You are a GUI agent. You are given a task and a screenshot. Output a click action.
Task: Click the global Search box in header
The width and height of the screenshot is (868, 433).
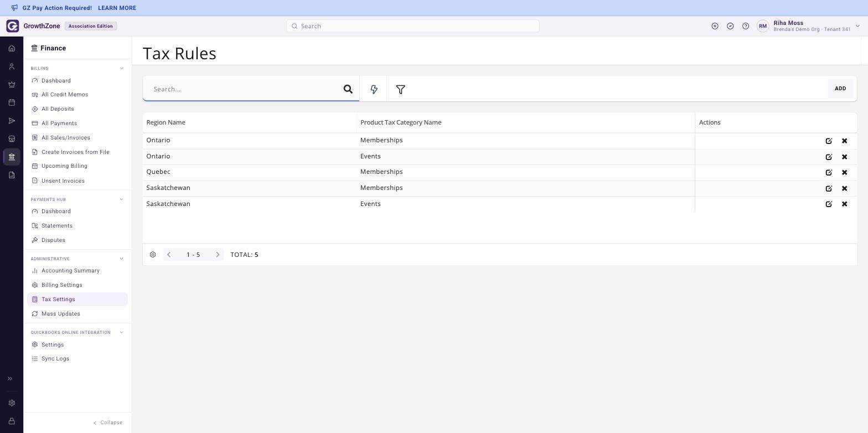click(x=413, y=26)
